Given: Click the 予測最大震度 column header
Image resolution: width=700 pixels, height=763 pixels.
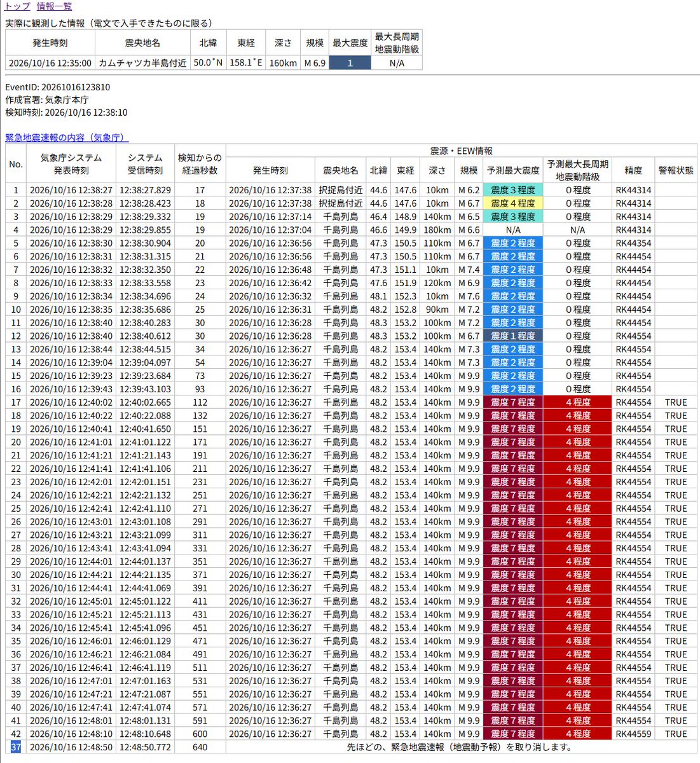Looking at the screenshot, I should point(513,171).
